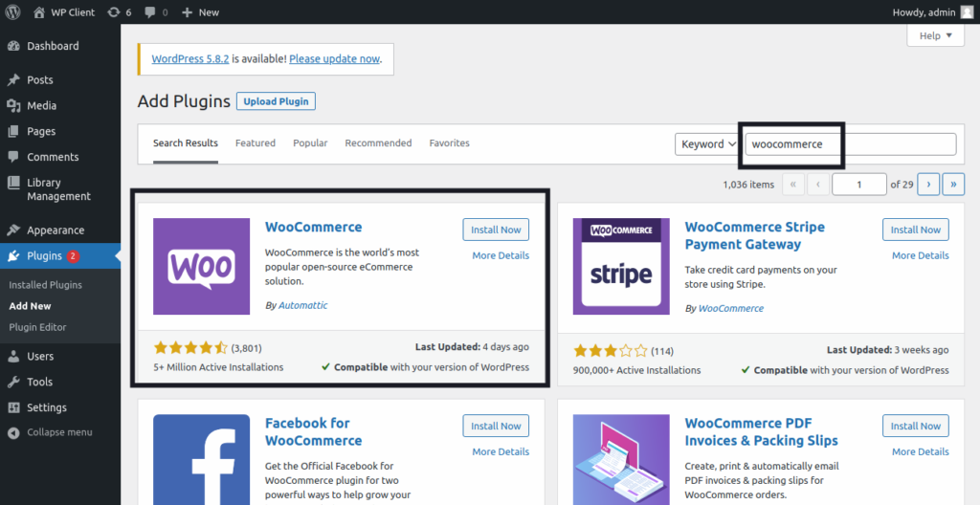Viewport: 980px width, 505px height.
Task: Click Please update now link
Action: click(x=334, y=59)
